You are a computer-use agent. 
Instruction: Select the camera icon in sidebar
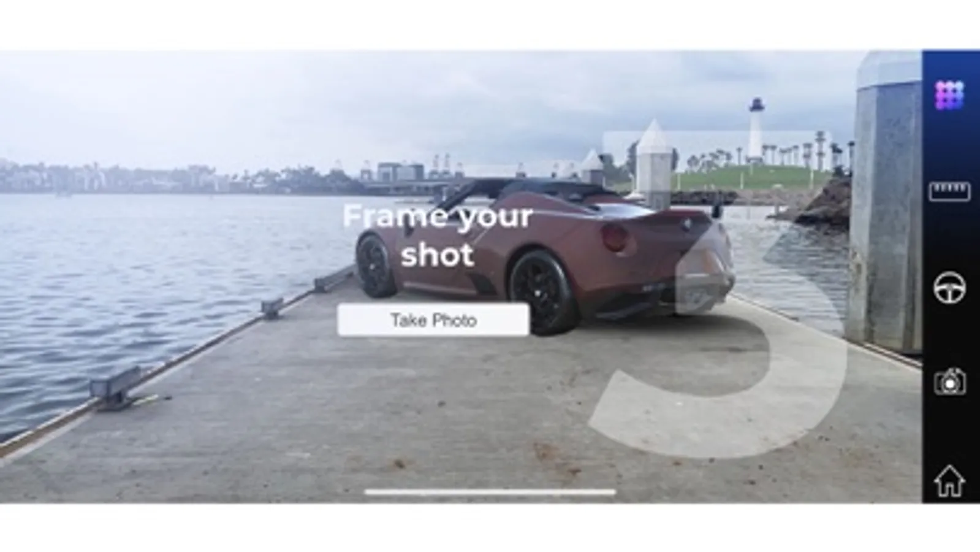(949, 381)
